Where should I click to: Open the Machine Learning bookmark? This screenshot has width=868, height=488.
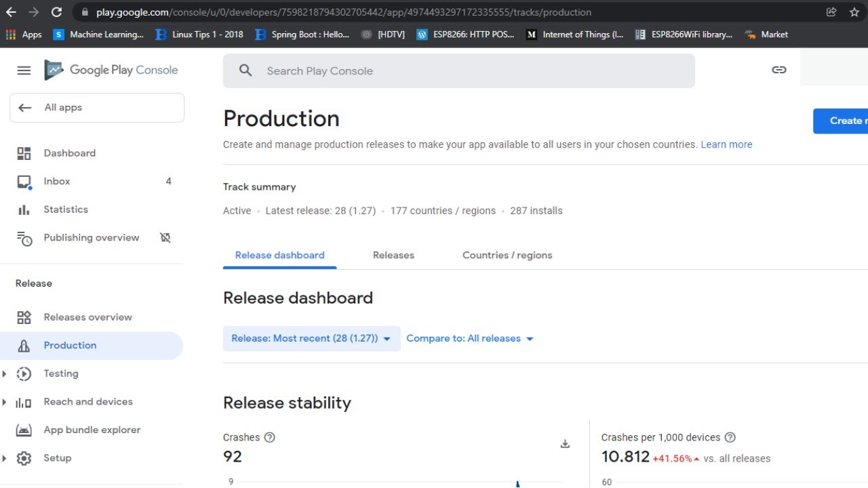pyautogui.click(x=98, y=35)
